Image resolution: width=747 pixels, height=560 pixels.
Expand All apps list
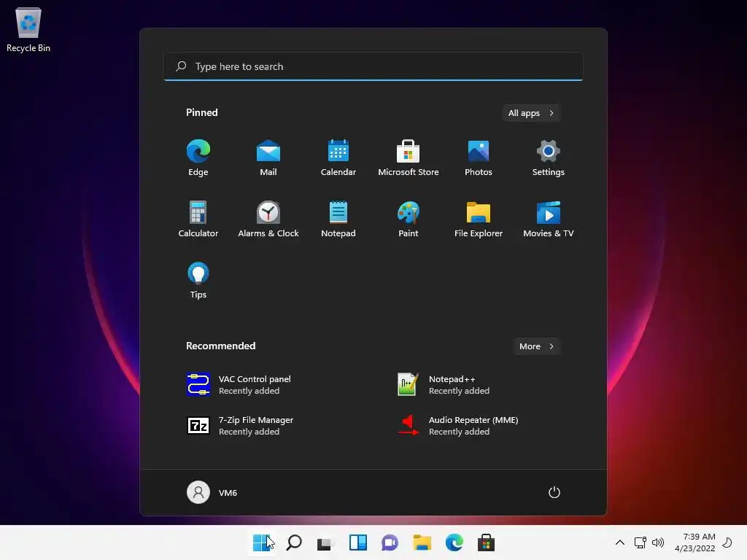click(x=531, y=113)
